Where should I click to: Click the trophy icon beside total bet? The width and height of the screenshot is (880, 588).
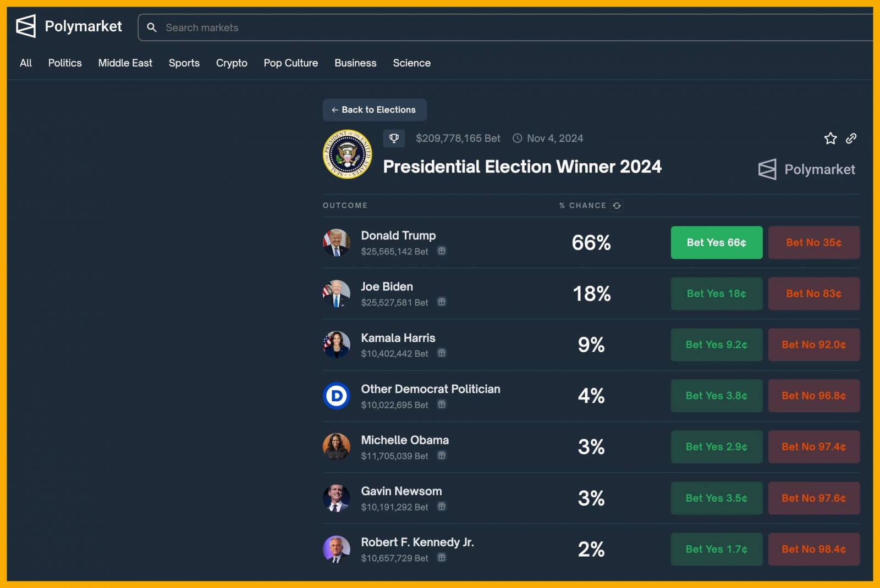point(394,138)
